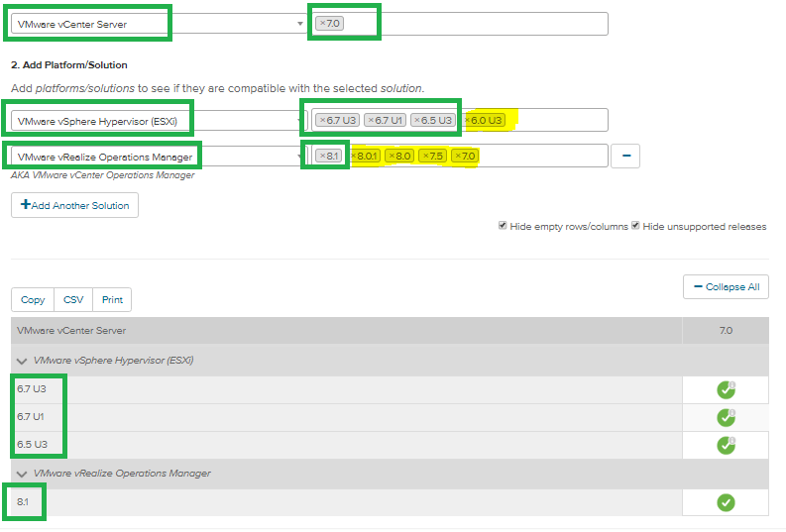Remove the 8.1 vRealize tag
786x532 pixels.
(323, 156)
